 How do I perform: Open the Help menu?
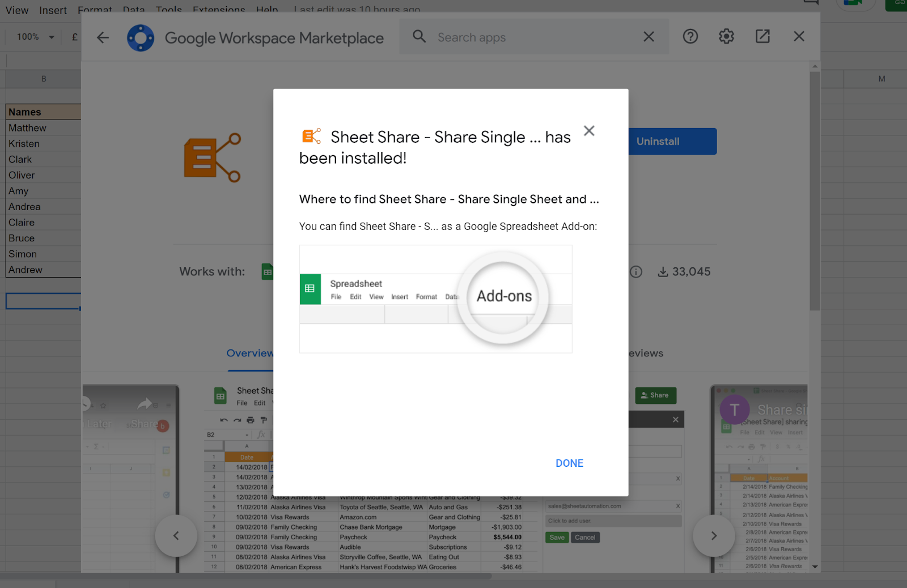(267, 10)
